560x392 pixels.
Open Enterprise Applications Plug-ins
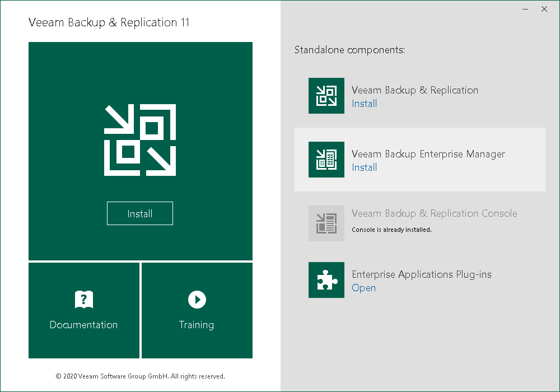point(363,288)
